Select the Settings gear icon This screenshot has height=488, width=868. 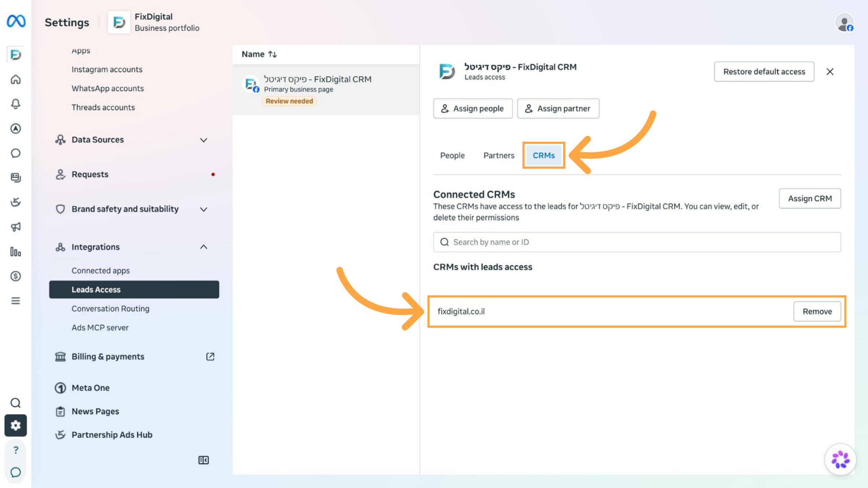(16, 425)
